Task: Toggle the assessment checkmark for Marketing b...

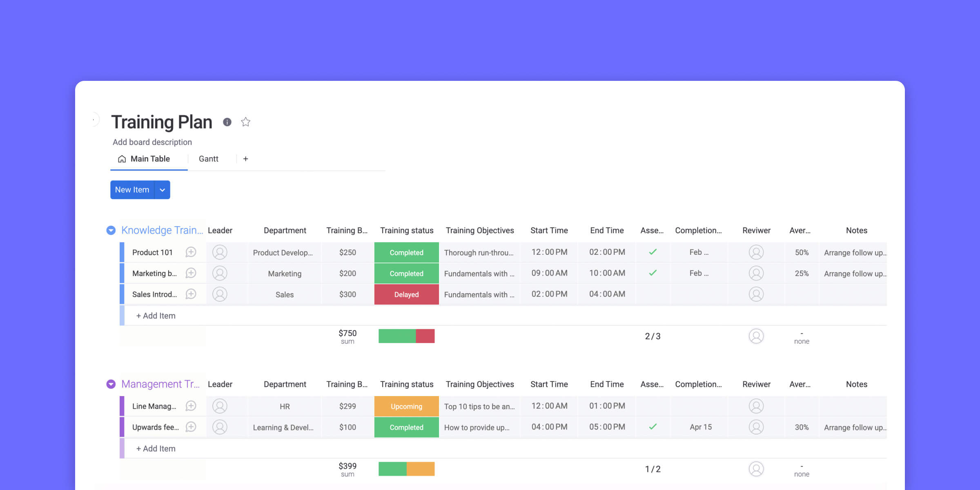Action: point(653,273)
